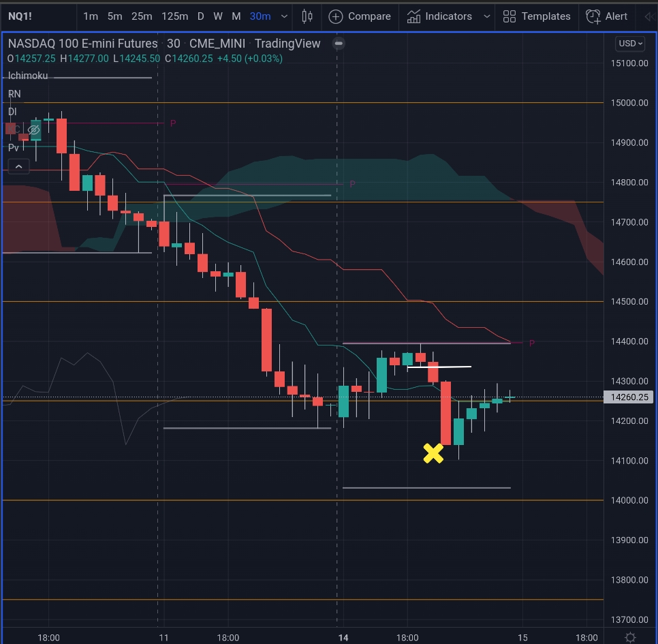Click the 14260.25 current price label

pyautogui.click(x=629, y=397)
